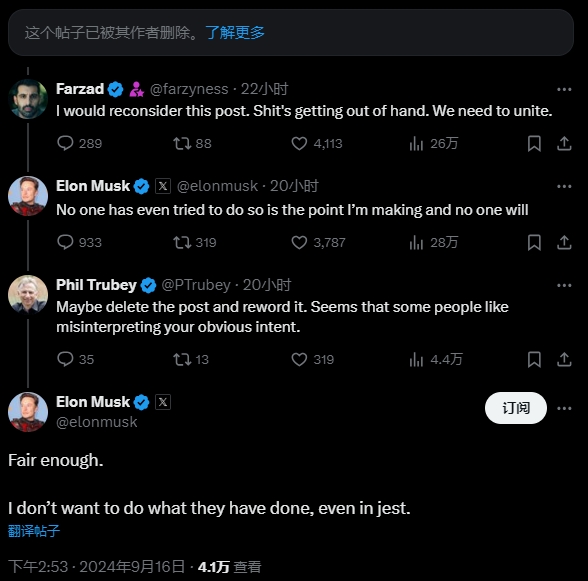
Task: Open the @PTrubey handle link
Action: [x=196, y=285]
